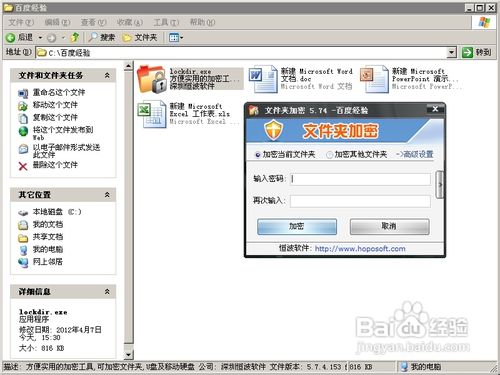Open My Network Places (网上邻居) icon
This screenshot has width=500, height=375.
[23, 263]
